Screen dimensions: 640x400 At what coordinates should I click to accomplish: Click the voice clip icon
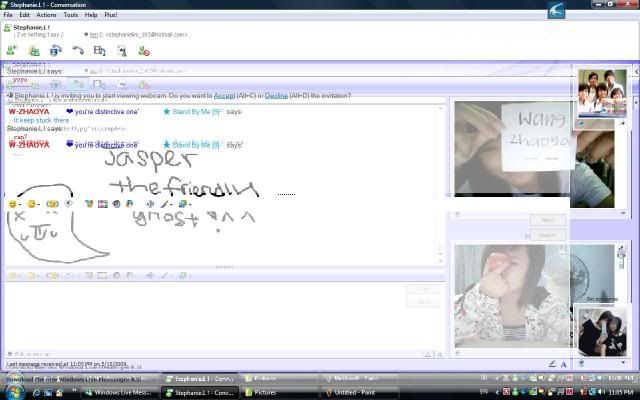pyautogui.click(x=69, y=203)
